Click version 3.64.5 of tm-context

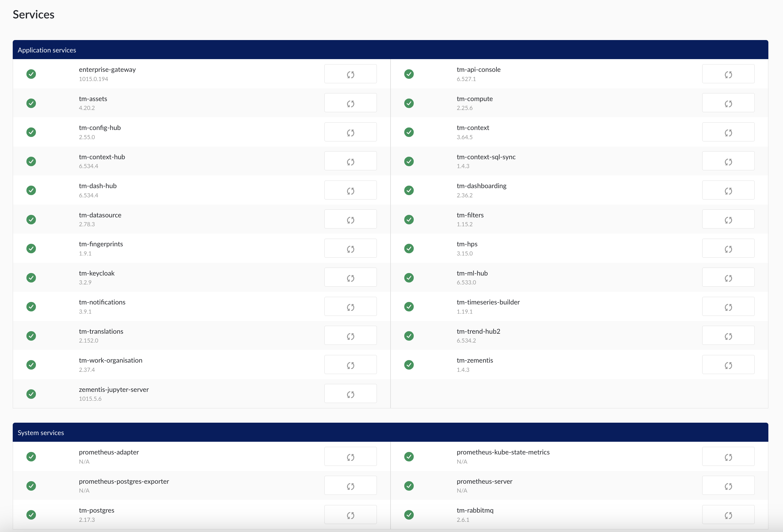[465, 137]
